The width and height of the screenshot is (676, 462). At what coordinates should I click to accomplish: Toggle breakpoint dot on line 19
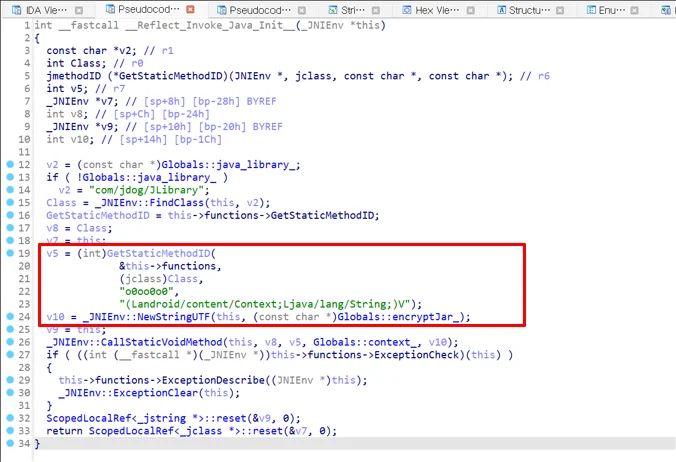9,254
